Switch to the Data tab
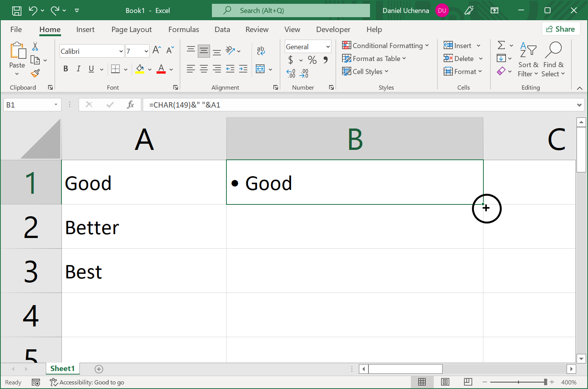Image resolution: width=588 pixels, height=389 pixels. pyautogui.click(x=222, y=29)
